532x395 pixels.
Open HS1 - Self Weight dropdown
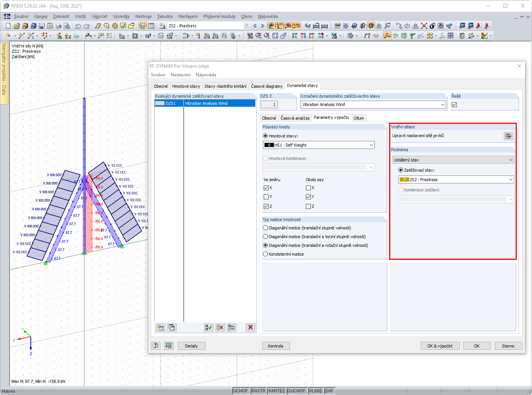[x=318, y=145]
